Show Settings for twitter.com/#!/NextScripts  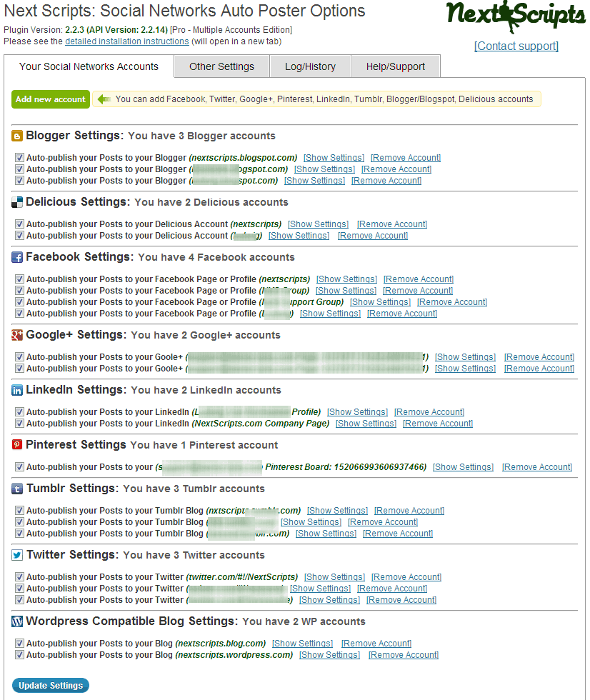(335, 577)
